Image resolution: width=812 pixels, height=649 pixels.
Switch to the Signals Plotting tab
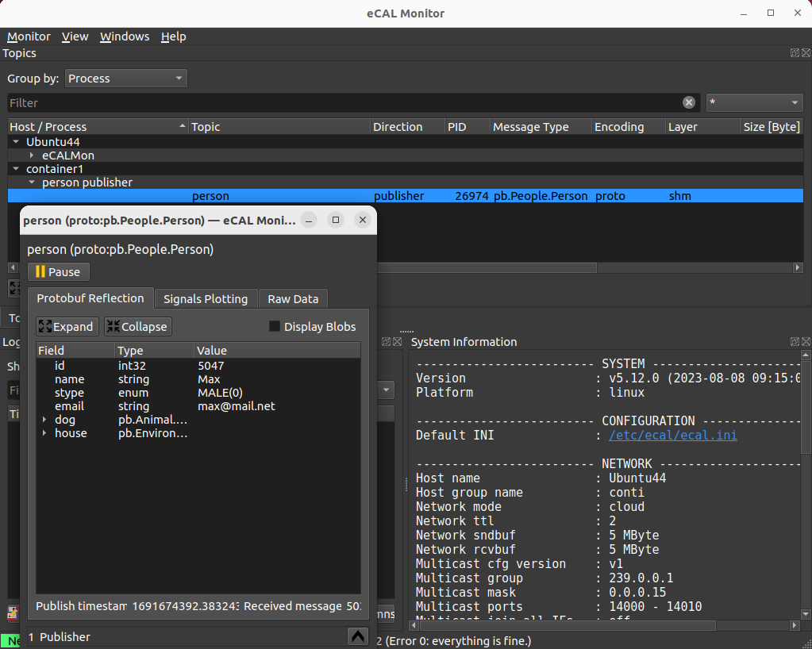click(206, 299)
